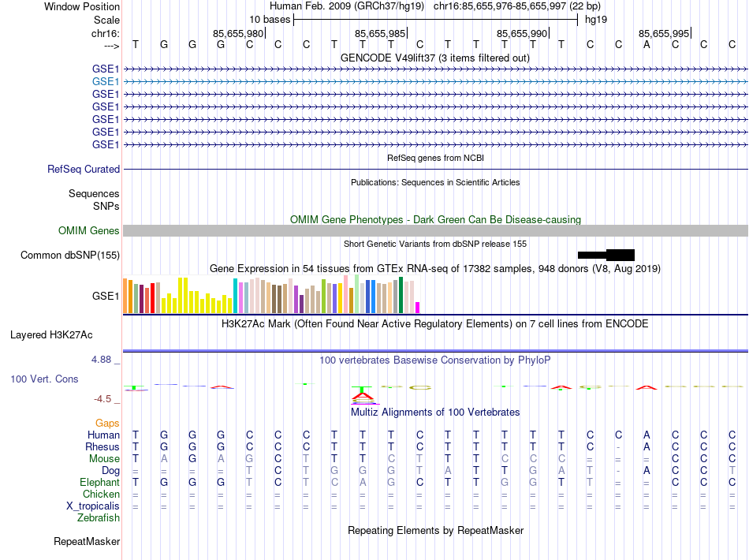Click the magenta bar in the GTEx chart
This screenshot has height=560, width=749.
coord(418,308)
